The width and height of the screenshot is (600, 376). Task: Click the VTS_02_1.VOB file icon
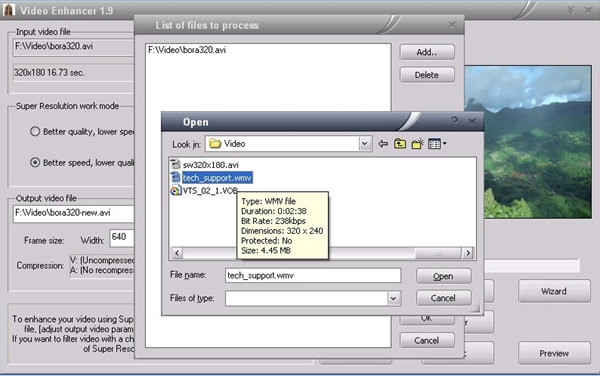(175, 190)
